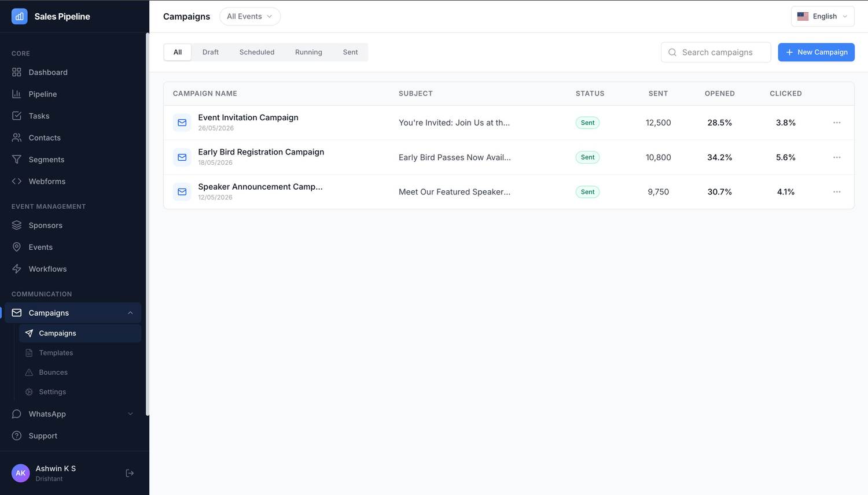
Task: Click the Segments funnel icon
Action: 17,160
